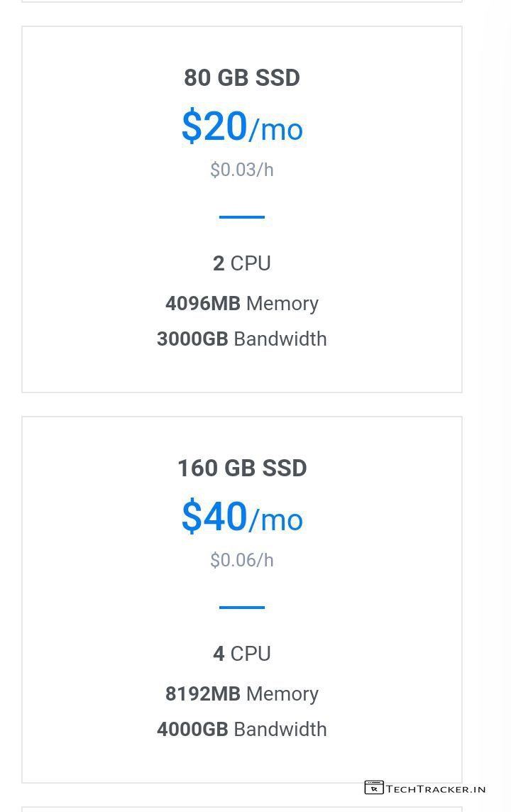Click the $0.06/h hourly rate
This screenshot has width=511, height=812.
pos(242,560)
